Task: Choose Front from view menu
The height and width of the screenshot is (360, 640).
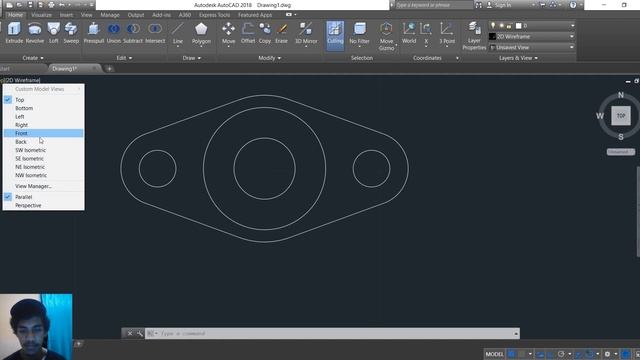Action: tap(43, 133)
